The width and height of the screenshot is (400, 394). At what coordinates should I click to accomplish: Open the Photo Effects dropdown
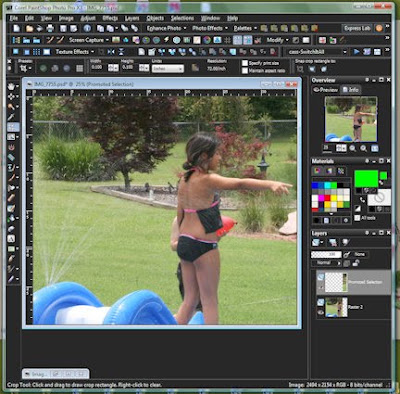coord(210,28)
